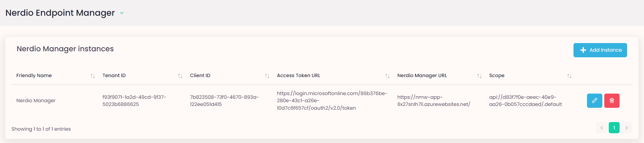Sort the table by Tenant ID arrows
The height and width of the screenshot is (143, 644).
[180, 76]
